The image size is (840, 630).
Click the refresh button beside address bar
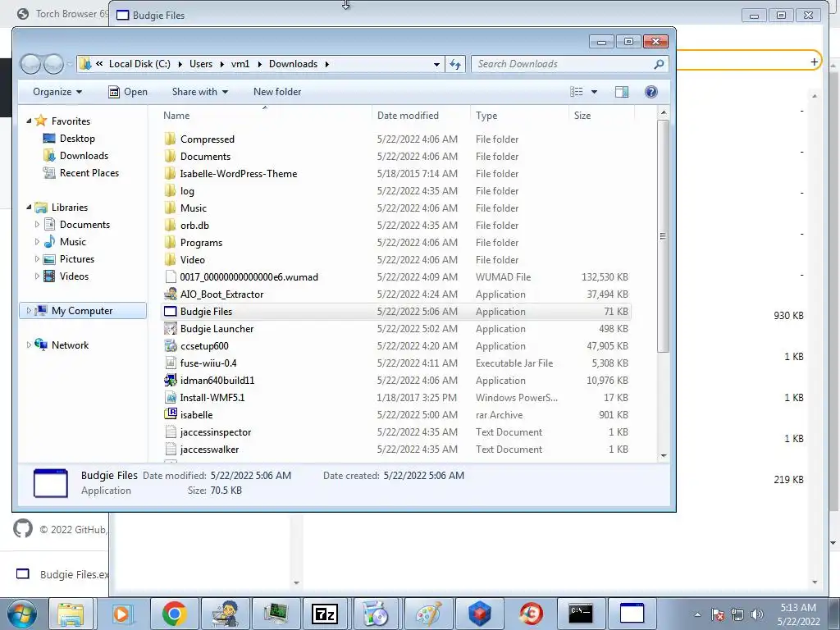454,64
